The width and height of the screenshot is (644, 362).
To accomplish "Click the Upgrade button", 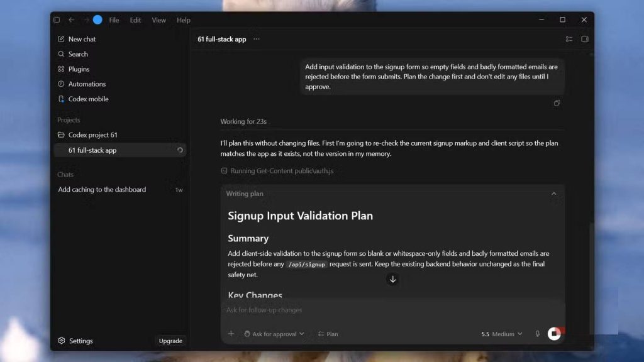I will 170,341.
